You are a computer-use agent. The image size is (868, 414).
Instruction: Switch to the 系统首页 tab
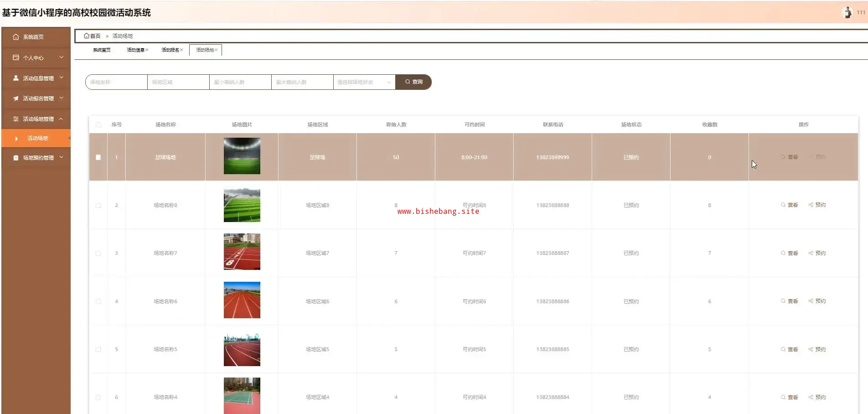[102, 50]
